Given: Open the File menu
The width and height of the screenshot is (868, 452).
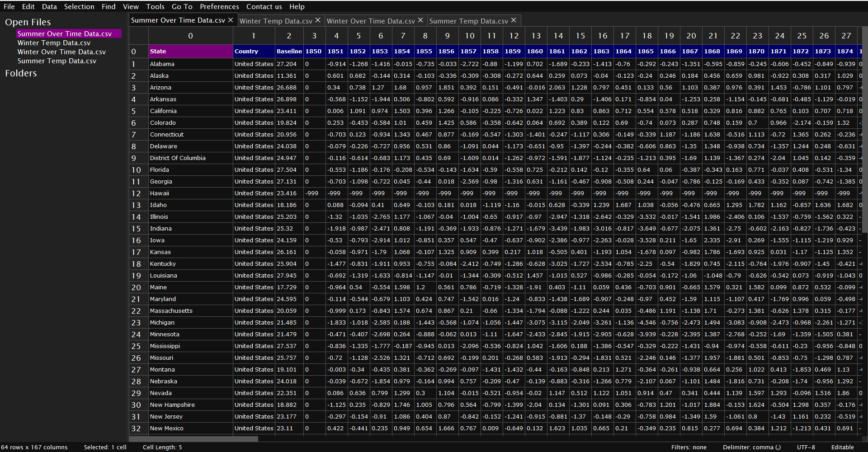Looking at the screenshot, I should click(9, 6).
